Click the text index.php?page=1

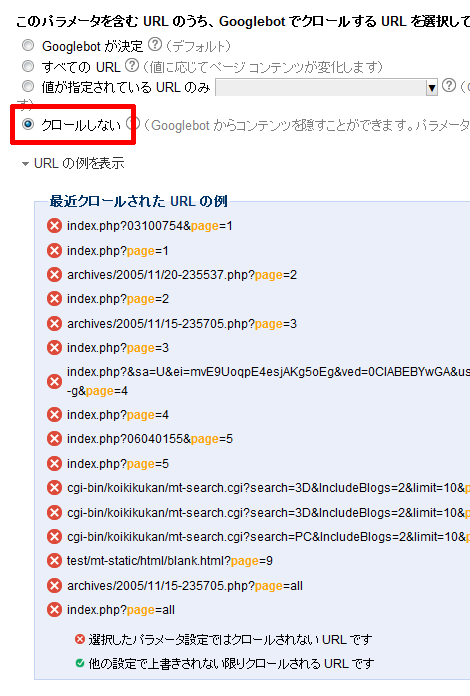[118, 251]
